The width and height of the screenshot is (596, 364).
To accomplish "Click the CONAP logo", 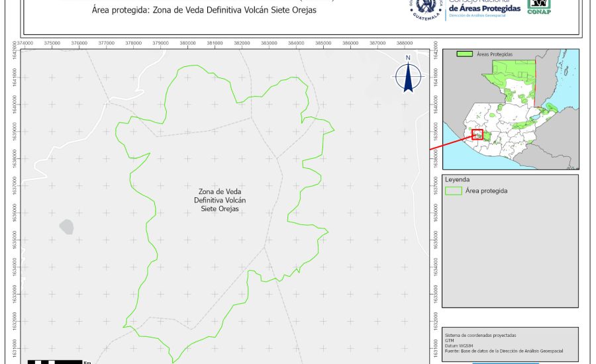I will click(x=540, y=7).
